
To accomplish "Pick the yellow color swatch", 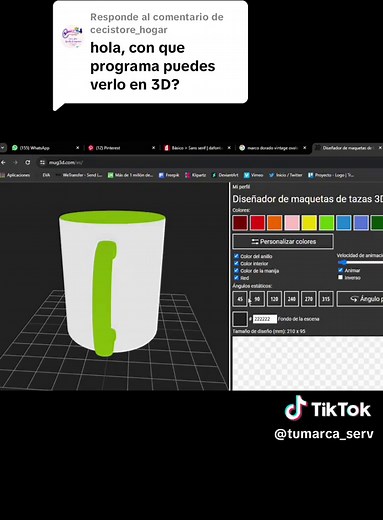I will (309, 223).
